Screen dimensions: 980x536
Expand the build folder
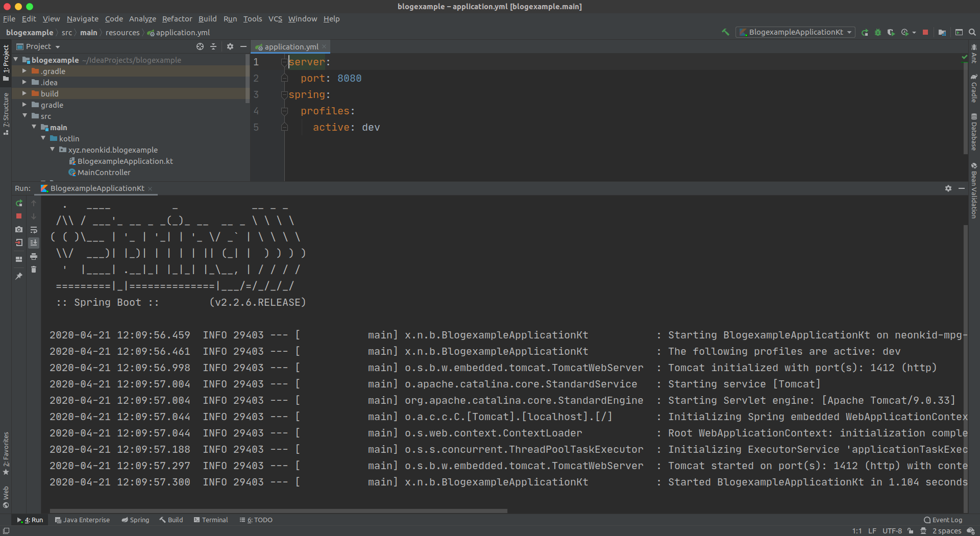(24, 93)
